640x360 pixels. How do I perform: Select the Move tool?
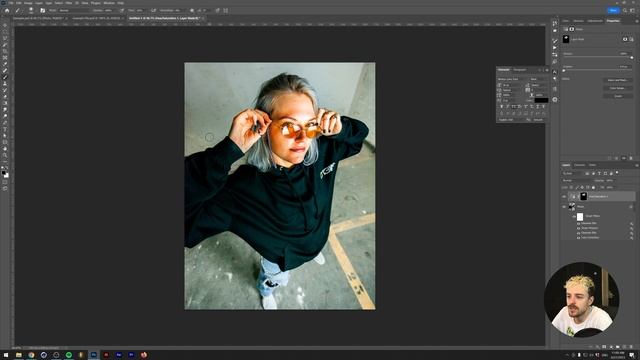pos(5,25)
